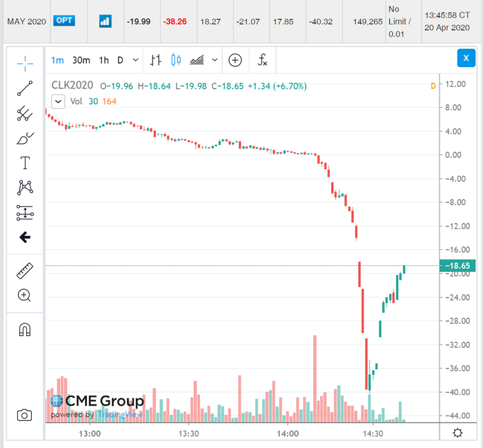Select the crosshair cursor tool

pos(25,63)
